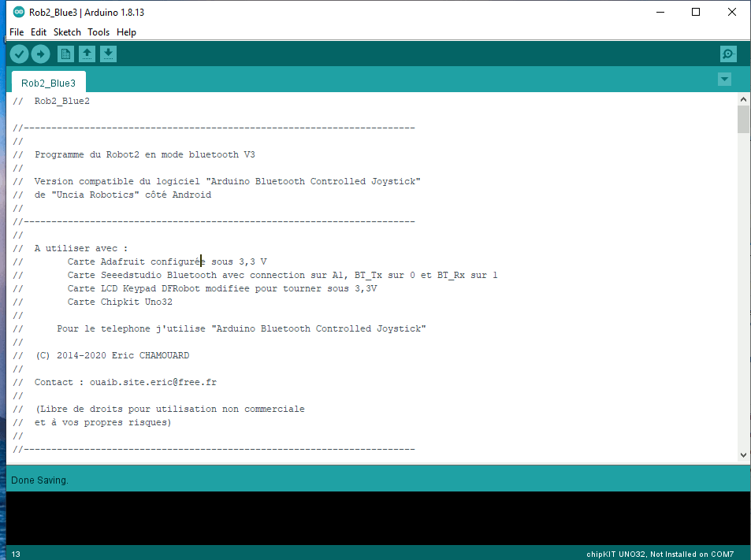Open the Serial Monitor icon
Viewport: 751px width, 560px height.
tap(728, 54)
